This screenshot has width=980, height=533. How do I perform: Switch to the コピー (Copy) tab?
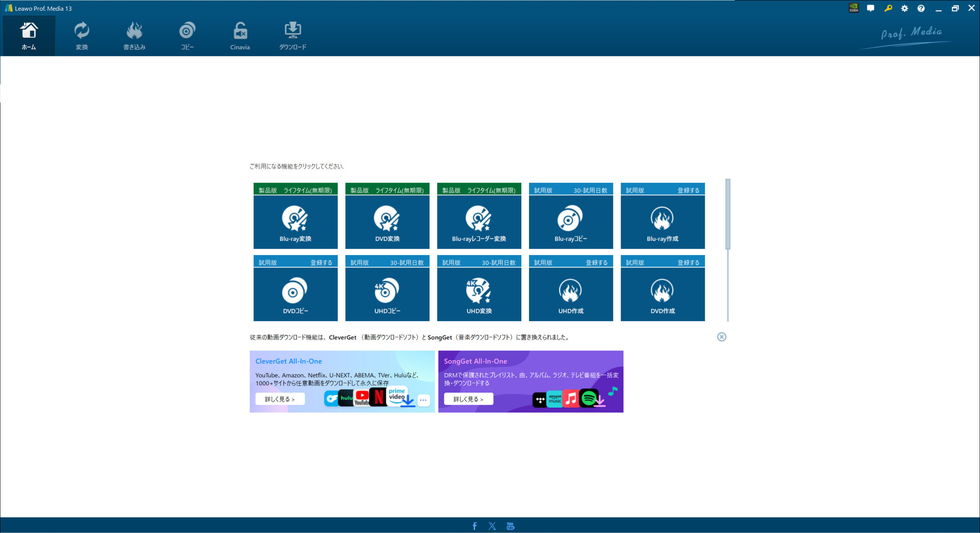(187, 36)
